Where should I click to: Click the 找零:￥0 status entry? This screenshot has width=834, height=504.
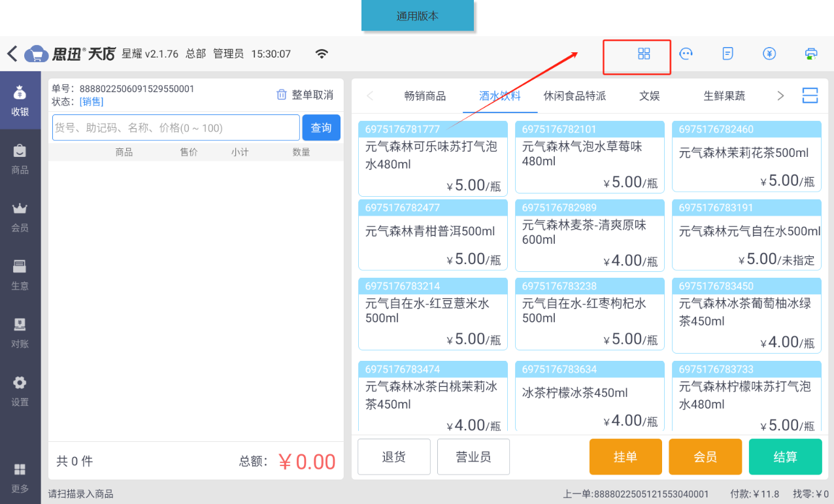tap(810, 494)
